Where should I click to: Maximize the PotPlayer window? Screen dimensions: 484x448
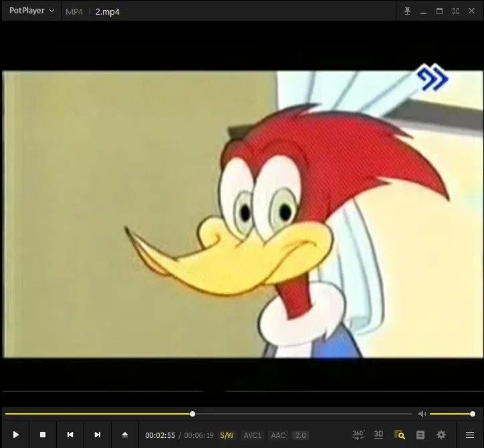point(440,11)
